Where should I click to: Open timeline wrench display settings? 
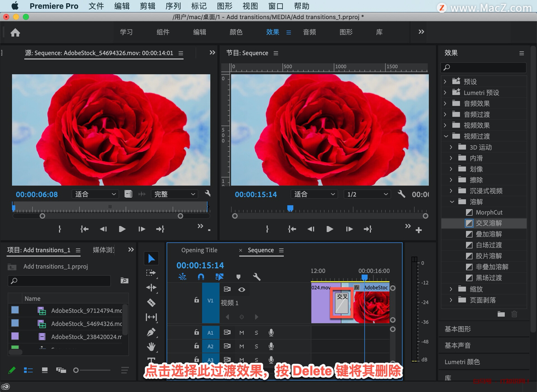tap(256, 277)
